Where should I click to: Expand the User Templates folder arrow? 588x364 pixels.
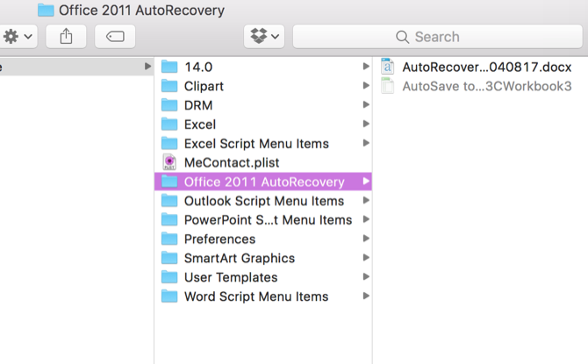pyautogui.click(x=366, y=277)
